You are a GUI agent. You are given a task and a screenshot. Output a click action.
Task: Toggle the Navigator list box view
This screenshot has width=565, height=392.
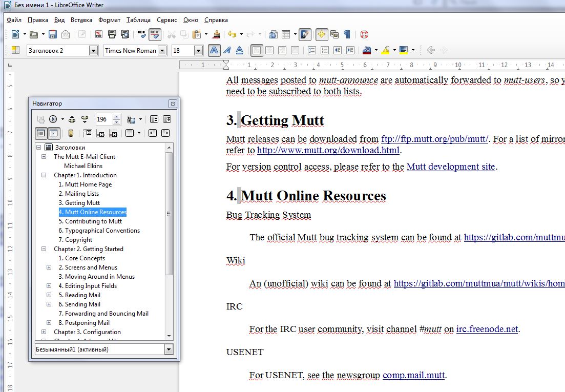pos(41,133)
